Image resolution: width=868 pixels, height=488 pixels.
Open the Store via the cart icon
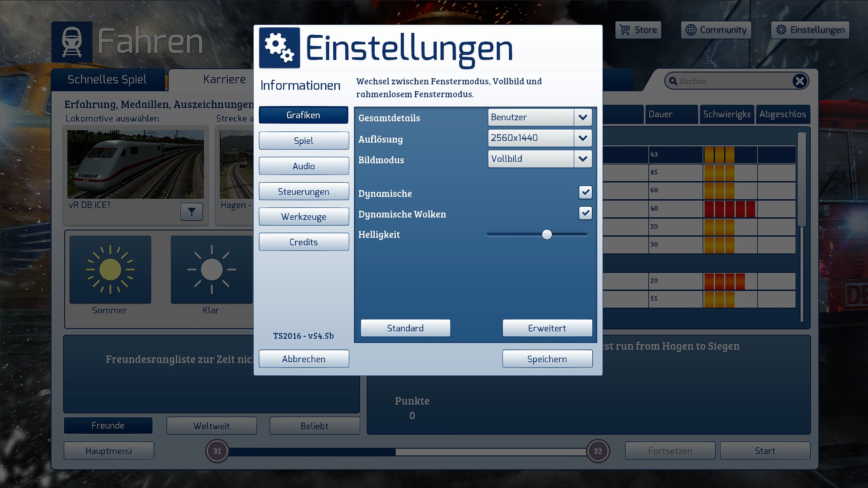(x=625, y=30)
